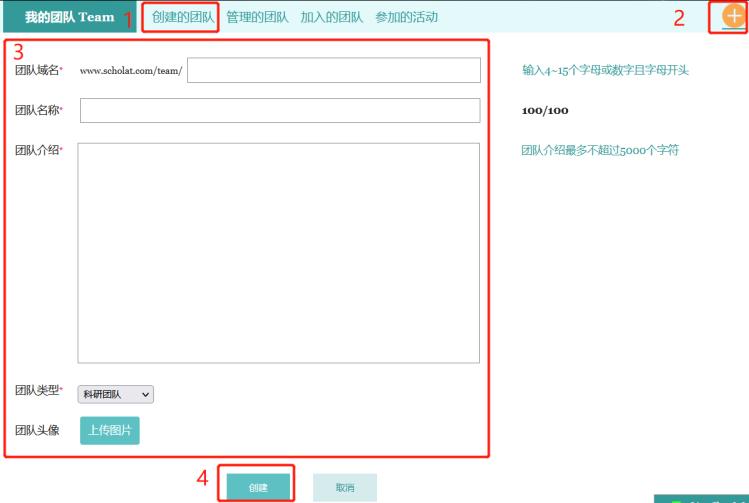
Task: Go to the 加入的团队 tab
Action: [x=331, y=17]
